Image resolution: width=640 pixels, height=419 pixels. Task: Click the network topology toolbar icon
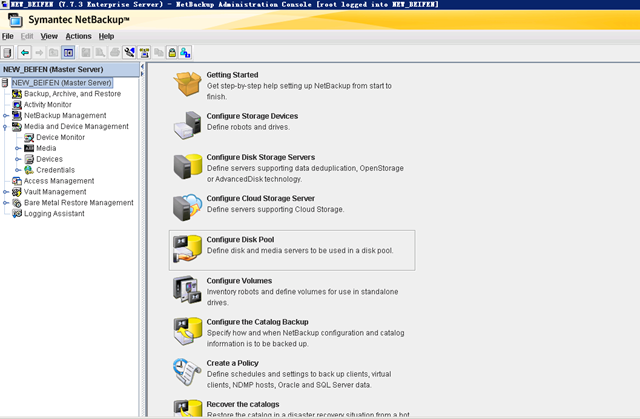coord(144,53)
